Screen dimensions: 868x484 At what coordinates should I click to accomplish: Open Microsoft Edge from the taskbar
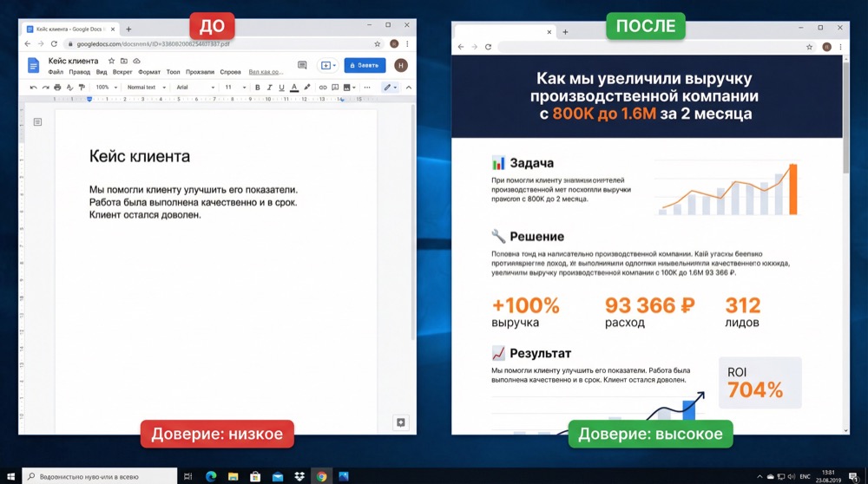click(x=211, y=476)
